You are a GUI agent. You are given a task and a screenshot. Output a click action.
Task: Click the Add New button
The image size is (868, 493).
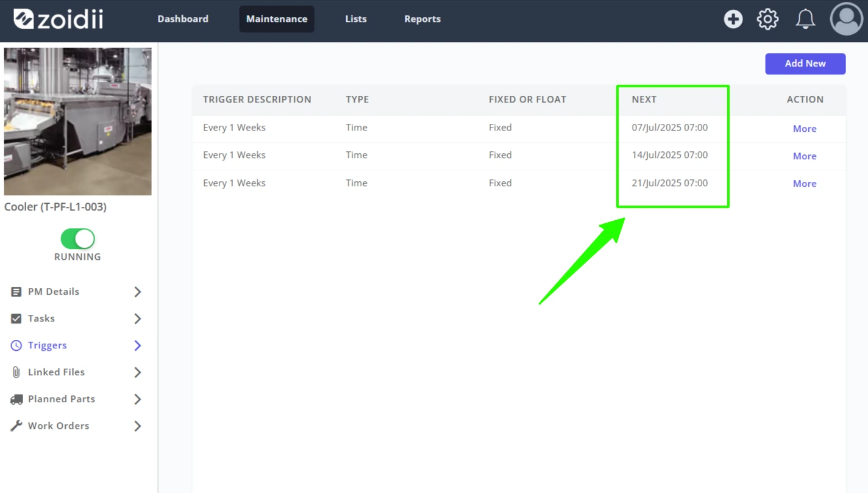(x=805, y=63)
